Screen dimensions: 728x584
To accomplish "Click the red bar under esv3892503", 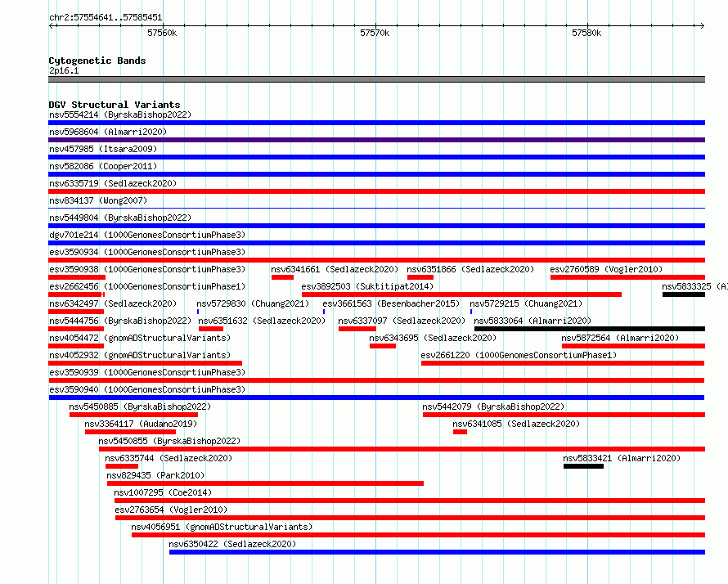I will click(461, 294).
